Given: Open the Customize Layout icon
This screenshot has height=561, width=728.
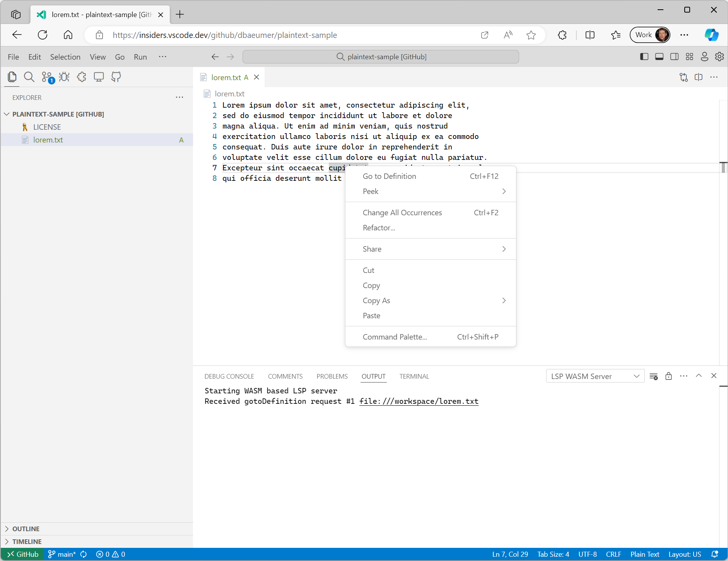Looking at the screenshot, I should [689, 57].
